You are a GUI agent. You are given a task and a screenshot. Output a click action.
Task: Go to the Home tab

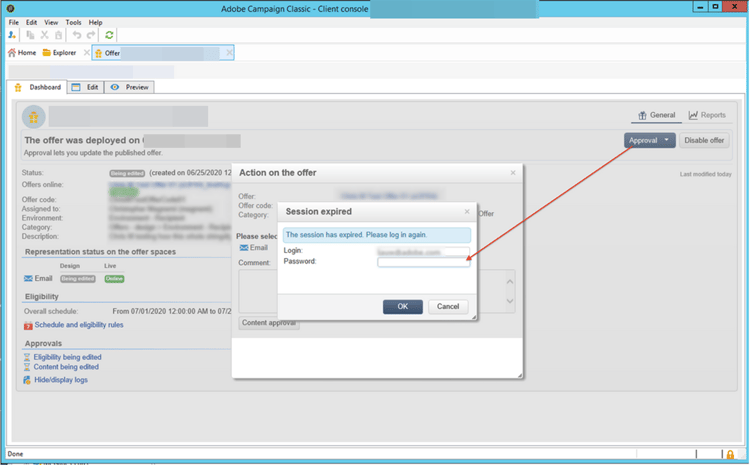[22, 53]
